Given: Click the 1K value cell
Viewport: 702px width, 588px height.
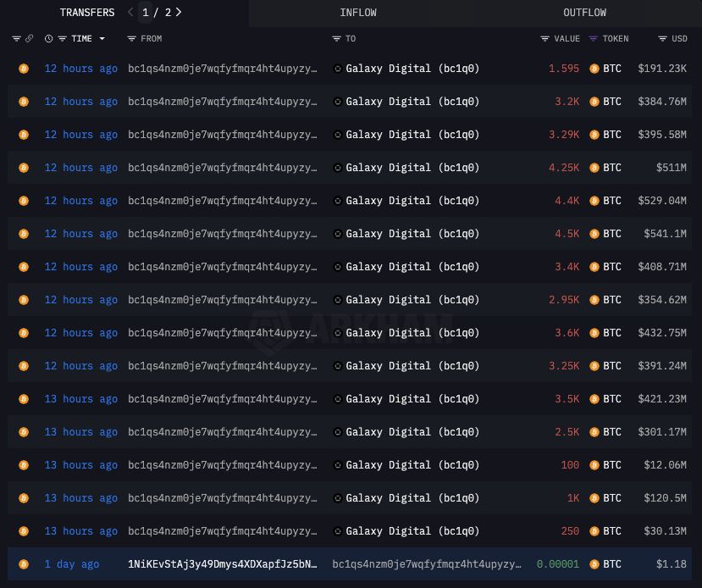Looking at the screenshot, I should click(573, 498).
